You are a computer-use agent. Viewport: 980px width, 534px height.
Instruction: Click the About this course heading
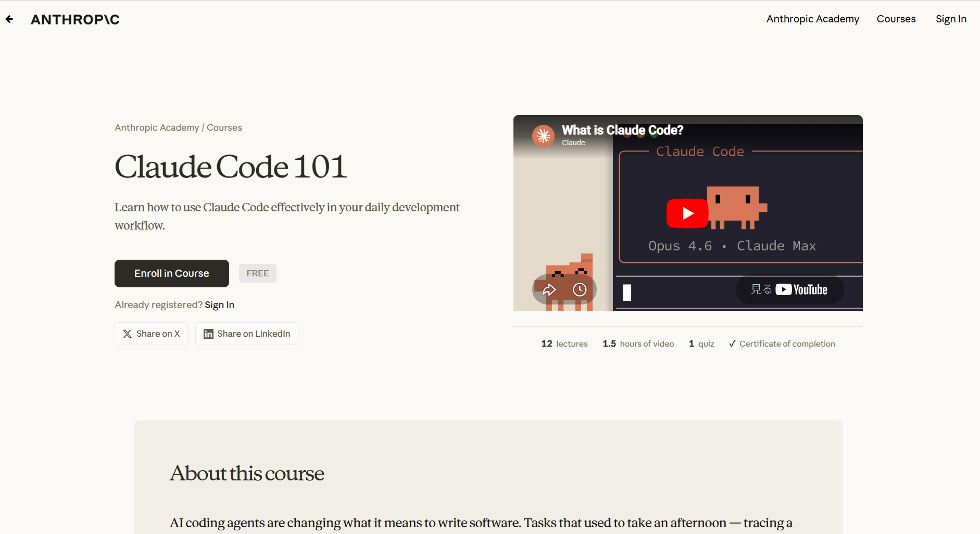247,473
